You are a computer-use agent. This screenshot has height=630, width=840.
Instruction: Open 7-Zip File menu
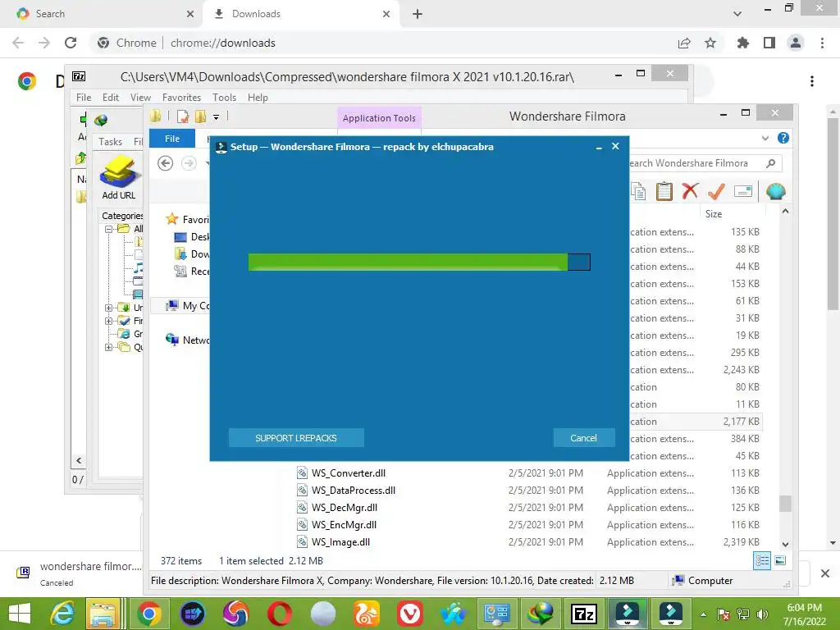(84, 98)
